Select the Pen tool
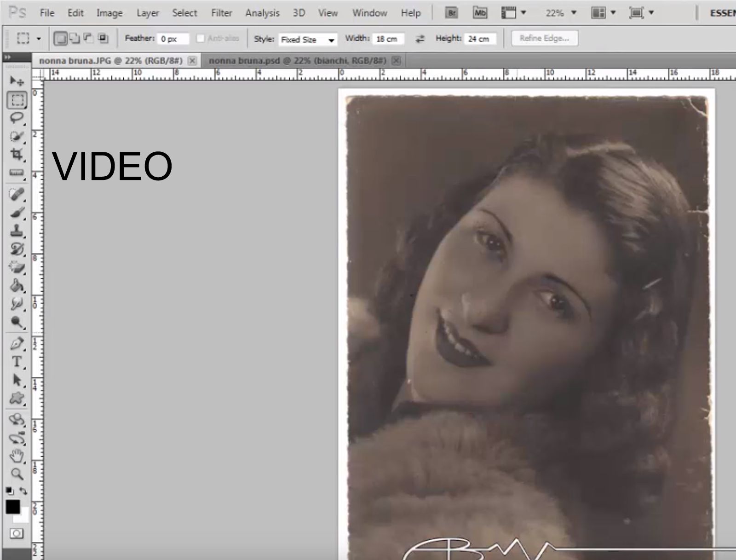 tap(17, 343)
